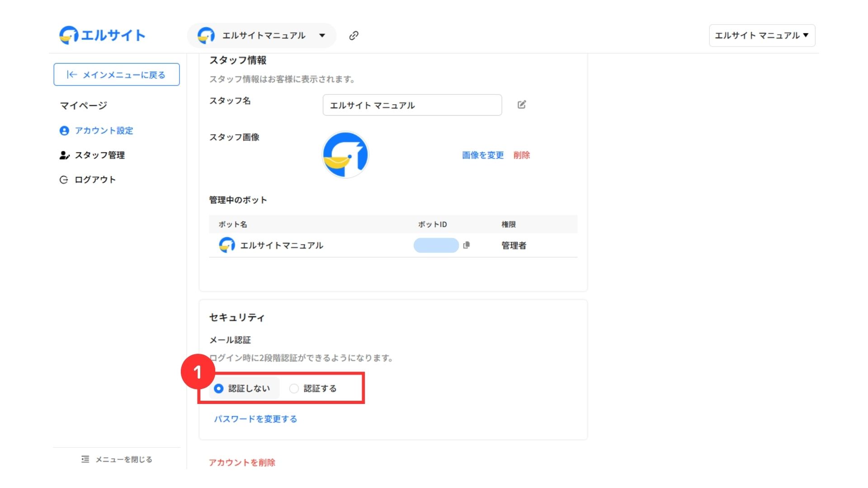Select the 認証しない radio button

[219, 389]
